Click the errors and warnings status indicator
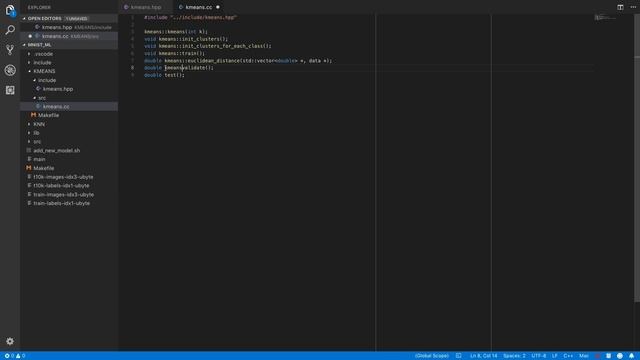Screen dimensions: 640x360 pyautogui.click(x=15, y=356)
